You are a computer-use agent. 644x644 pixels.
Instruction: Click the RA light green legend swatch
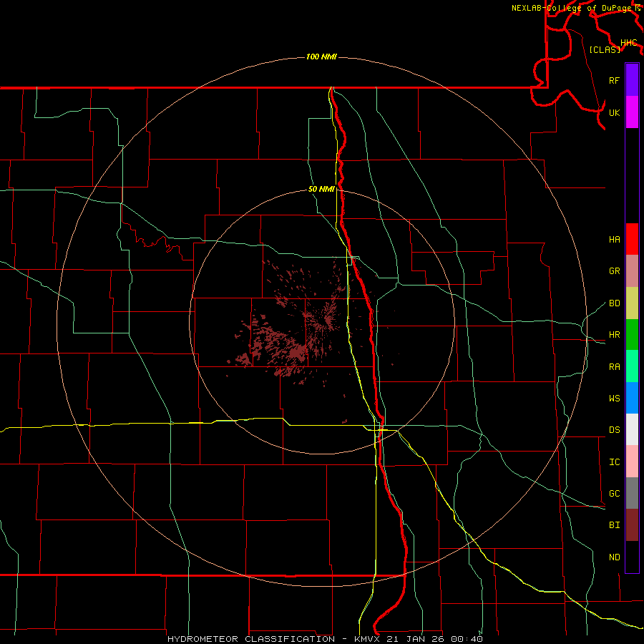point(632,366)
